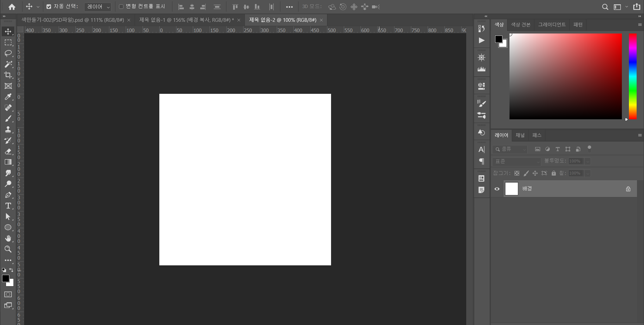
Task: Switch to the 패턴 patterns tab
Action: (x=578, y=25)
